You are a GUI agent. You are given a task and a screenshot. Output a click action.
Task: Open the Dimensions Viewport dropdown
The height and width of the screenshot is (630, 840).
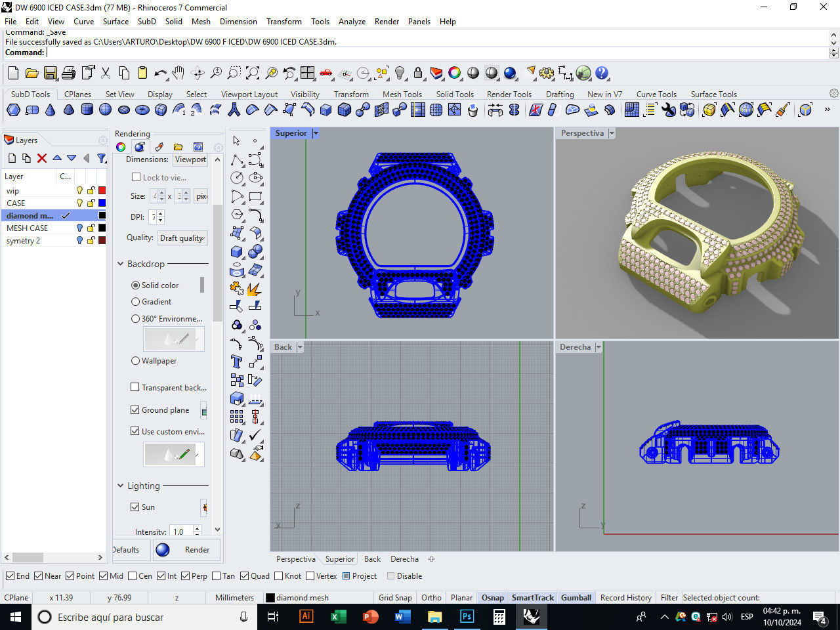click(x=190, y=159)
